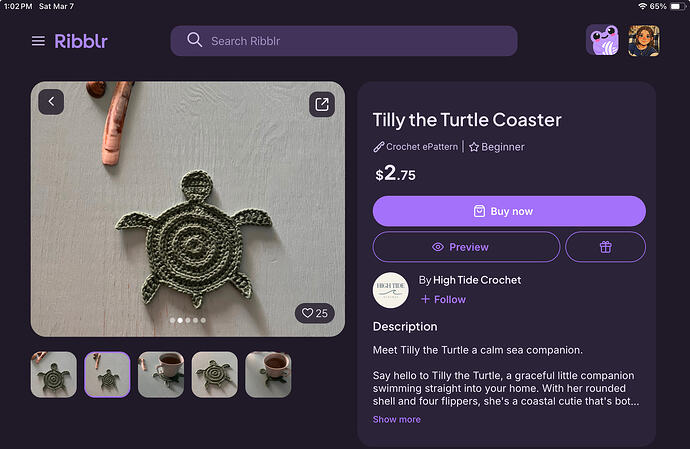Gift this pattern using the gift icon

pyautogui.click(x=605, y=247)
